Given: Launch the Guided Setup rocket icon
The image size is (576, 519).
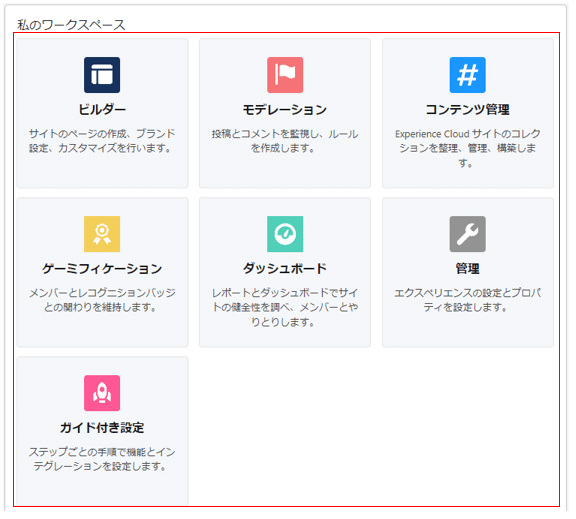Looking at the screenshot, I should click(x=102, y=393).
